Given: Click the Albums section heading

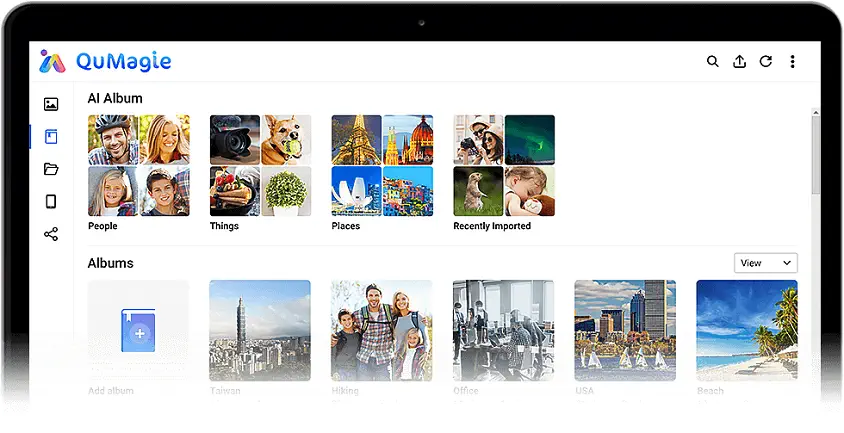Looking at the screenshot, I should (x=110, y=263).
